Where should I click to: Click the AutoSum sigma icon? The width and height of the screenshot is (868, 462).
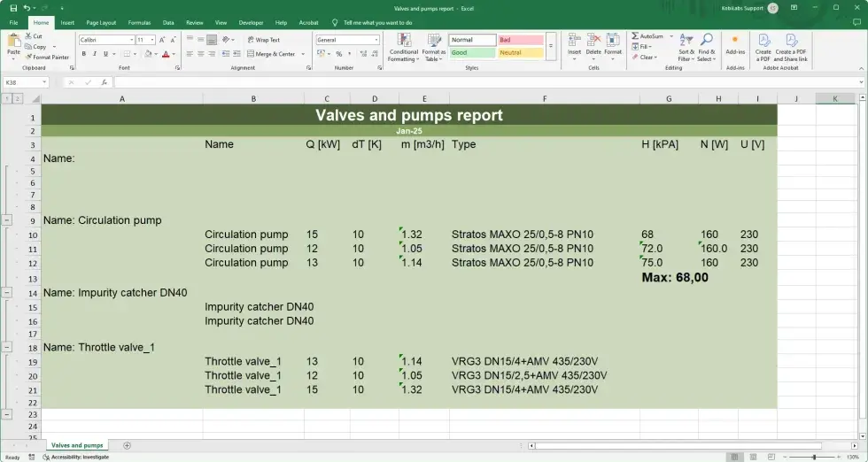(x=636, y=36)
